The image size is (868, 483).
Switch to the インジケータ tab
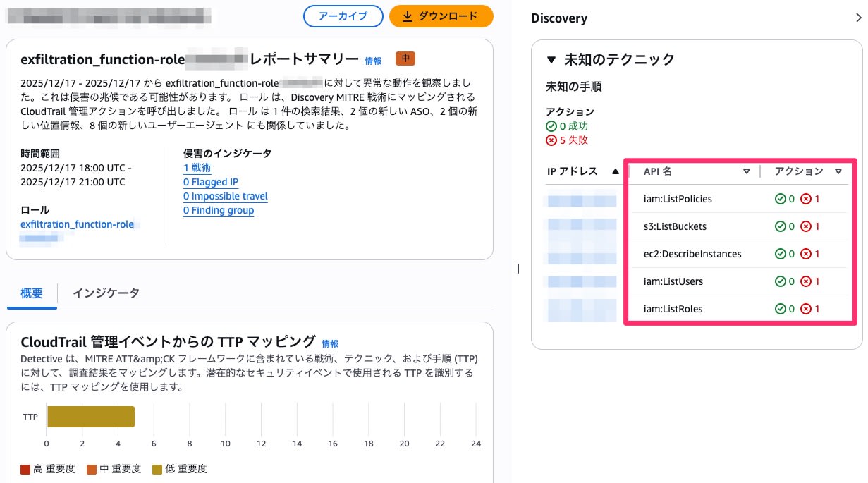pos(106,293)
